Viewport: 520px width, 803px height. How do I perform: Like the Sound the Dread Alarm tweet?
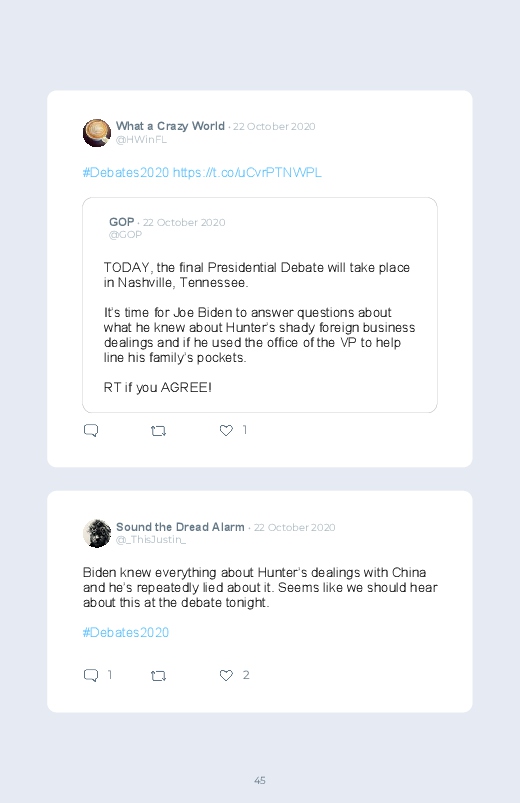226,675
